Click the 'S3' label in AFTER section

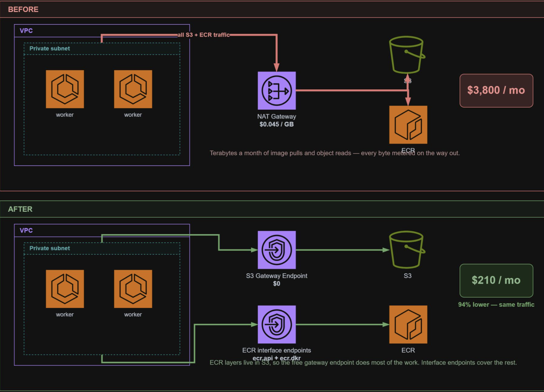(x=407, y=276)
